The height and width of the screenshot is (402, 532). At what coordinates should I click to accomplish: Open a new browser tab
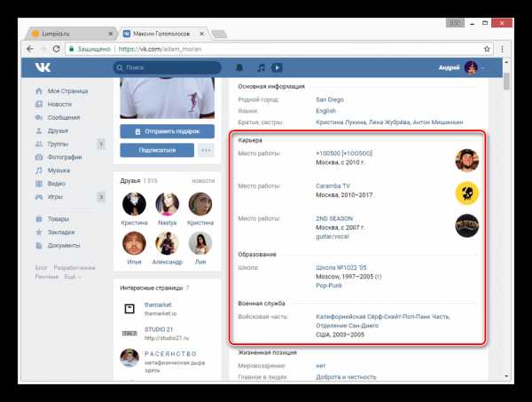(218, 34)
